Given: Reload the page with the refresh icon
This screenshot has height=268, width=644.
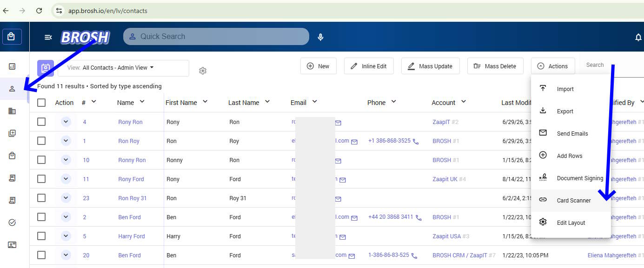Looking at the screenshot, I should click(x=39, y=10).
